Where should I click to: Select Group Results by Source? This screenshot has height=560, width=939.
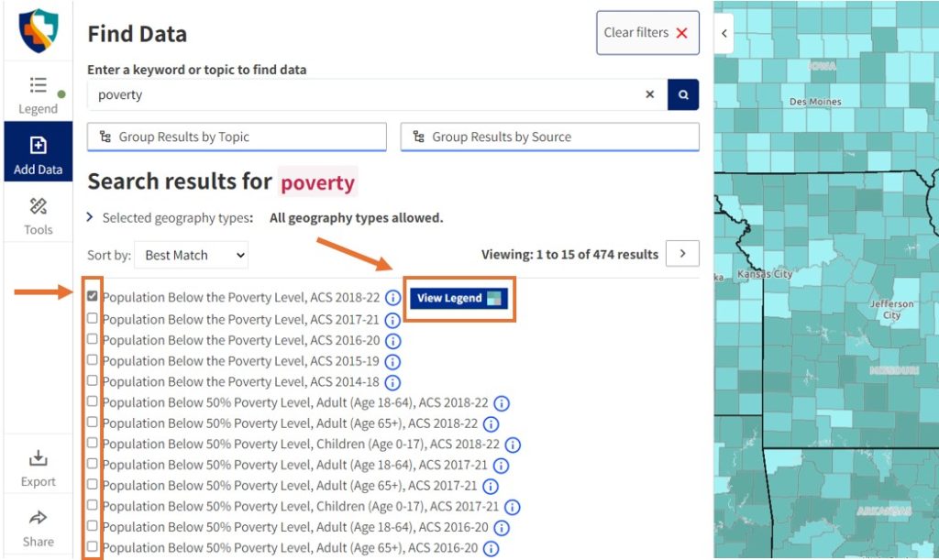point(549,137)
